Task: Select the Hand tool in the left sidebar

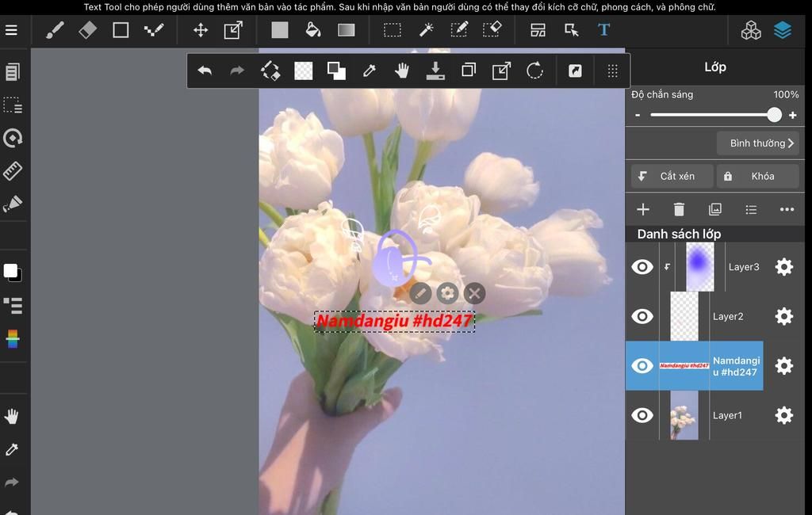Action: pos(11,416)
